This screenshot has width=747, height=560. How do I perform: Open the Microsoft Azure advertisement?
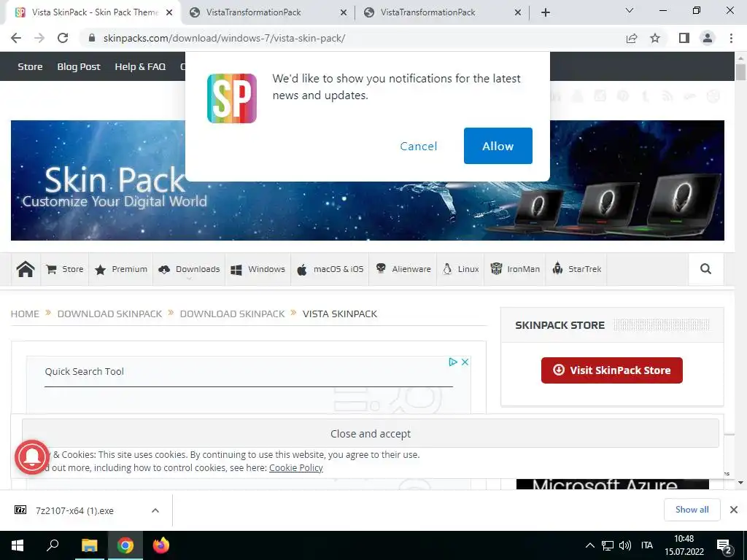(x=613, y=484)
